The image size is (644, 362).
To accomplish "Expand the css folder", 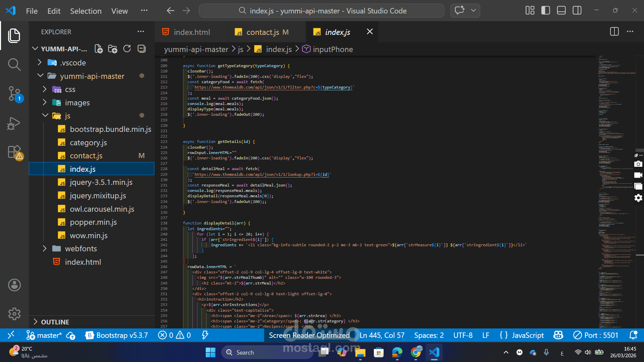I will (x=70, y=89).
